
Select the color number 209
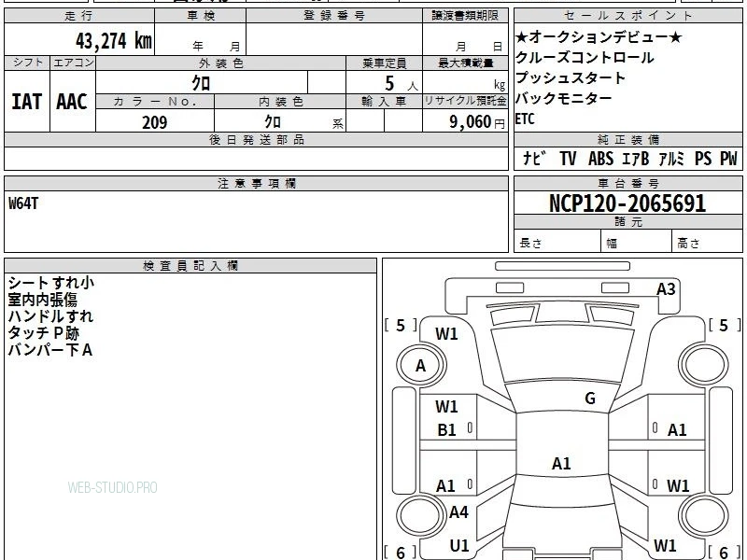tap(155, 122)
